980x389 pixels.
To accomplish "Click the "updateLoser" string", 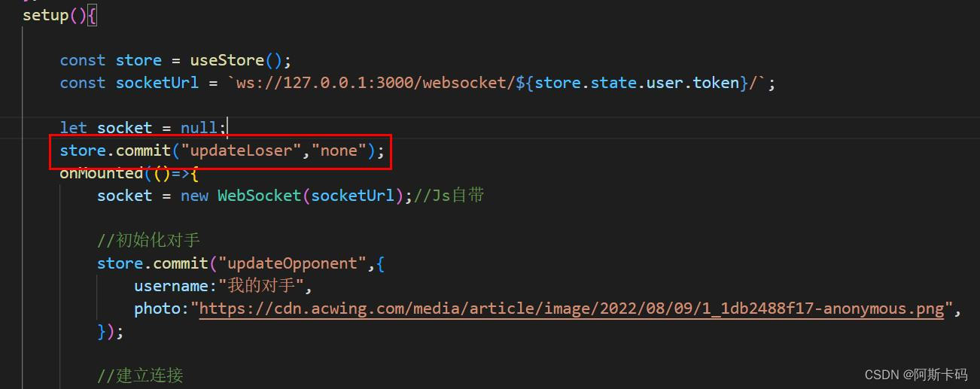I will tap(241, 150).
